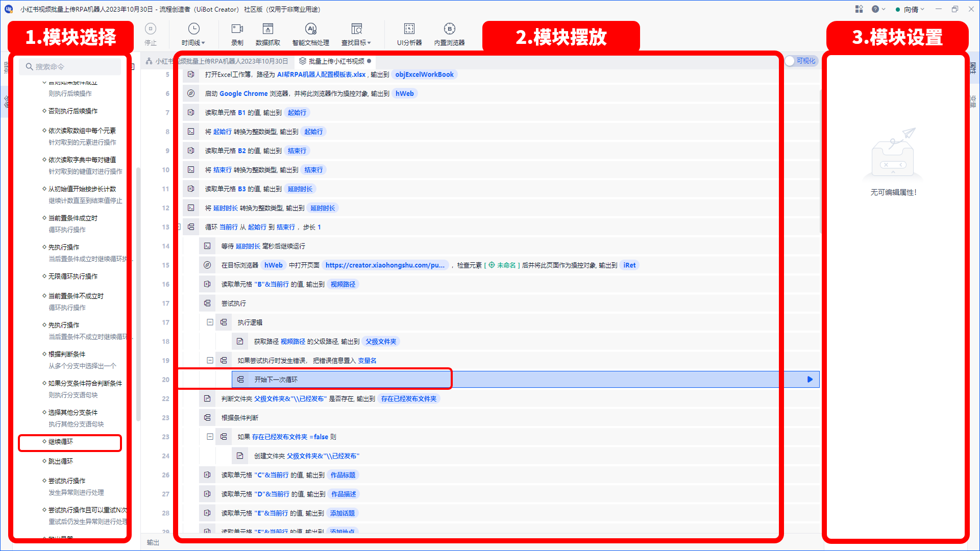Toggle the 开始下一次循环 step execution
980x551 pixels.
pyautogui.click(x=806, y=379)
